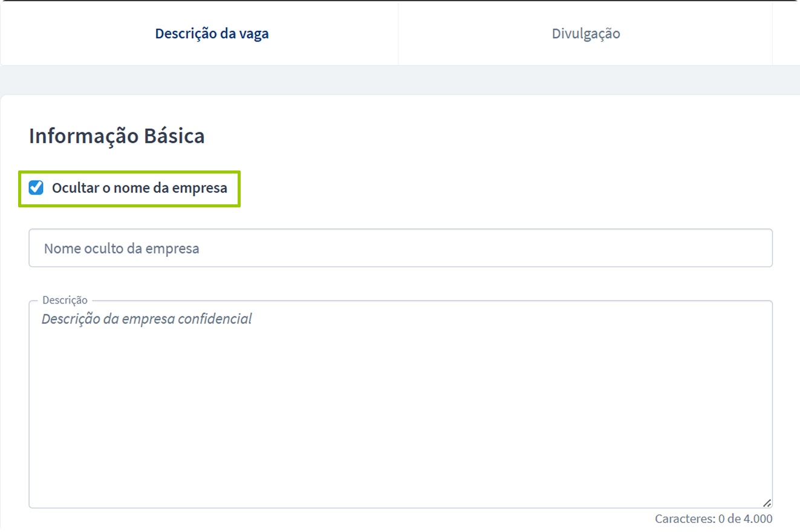Switch to the Descrição da vaga tab

pyautogui.click(x=212, y=33)
